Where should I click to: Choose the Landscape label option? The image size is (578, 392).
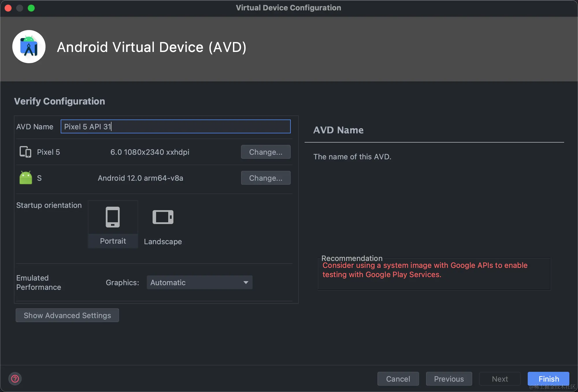[x=163, y=242]
